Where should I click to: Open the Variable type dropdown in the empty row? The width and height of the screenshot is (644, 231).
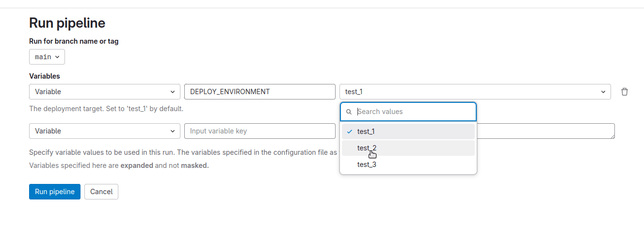(x=104, y=131)
